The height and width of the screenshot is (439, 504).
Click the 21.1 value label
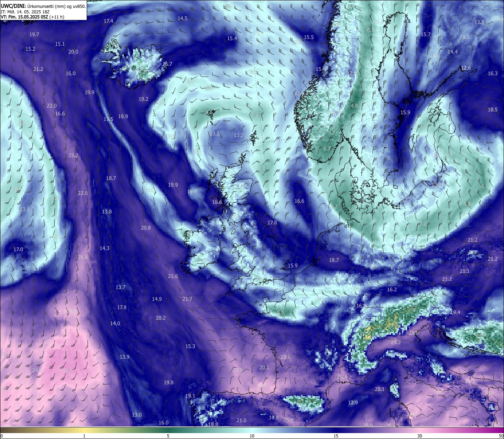click(465, 271)
